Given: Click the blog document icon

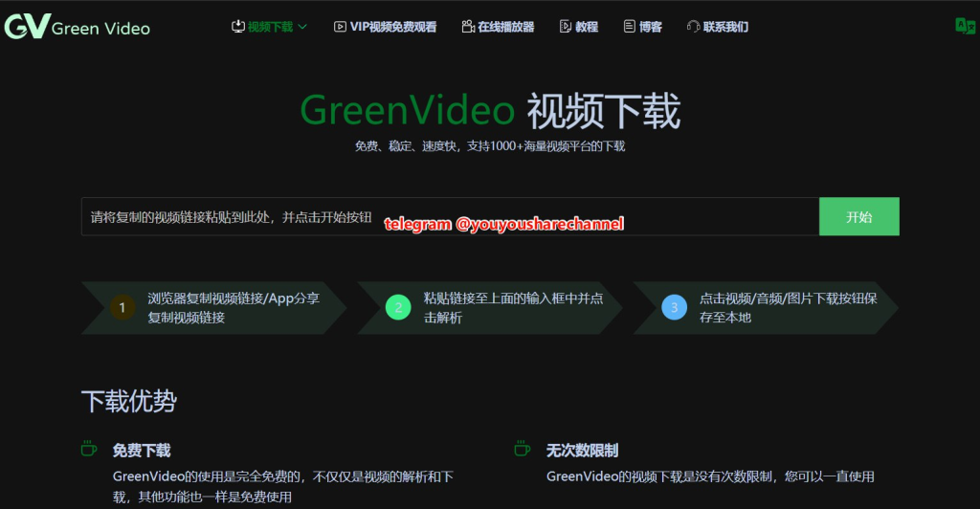Looking at the screenshot, I should [630, 26].
